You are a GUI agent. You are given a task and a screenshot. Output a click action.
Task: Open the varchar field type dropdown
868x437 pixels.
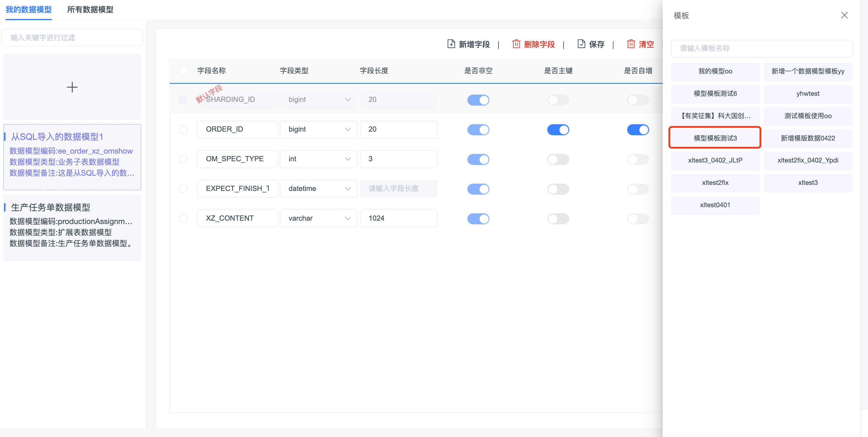pos(318,218)
